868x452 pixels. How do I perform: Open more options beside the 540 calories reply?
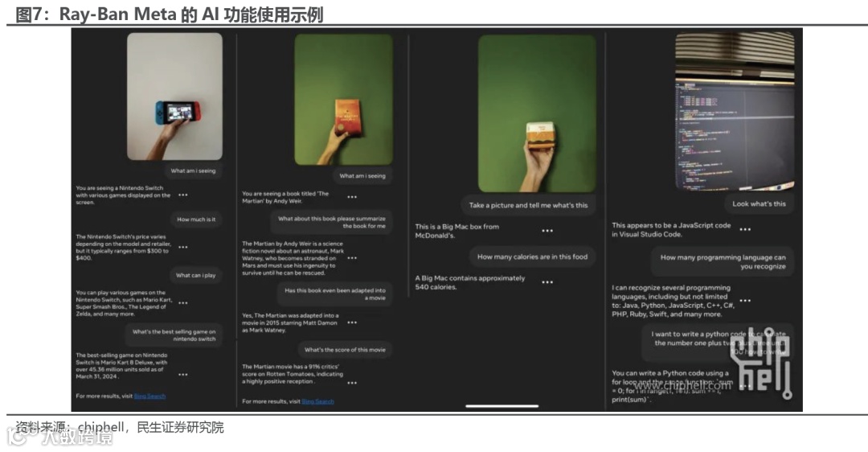[x=547, y=282]
